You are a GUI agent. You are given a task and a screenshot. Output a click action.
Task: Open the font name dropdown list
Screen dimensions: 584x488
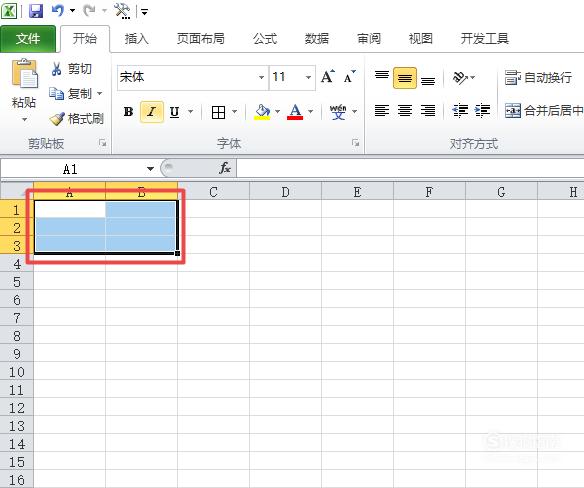click(261, 77)
